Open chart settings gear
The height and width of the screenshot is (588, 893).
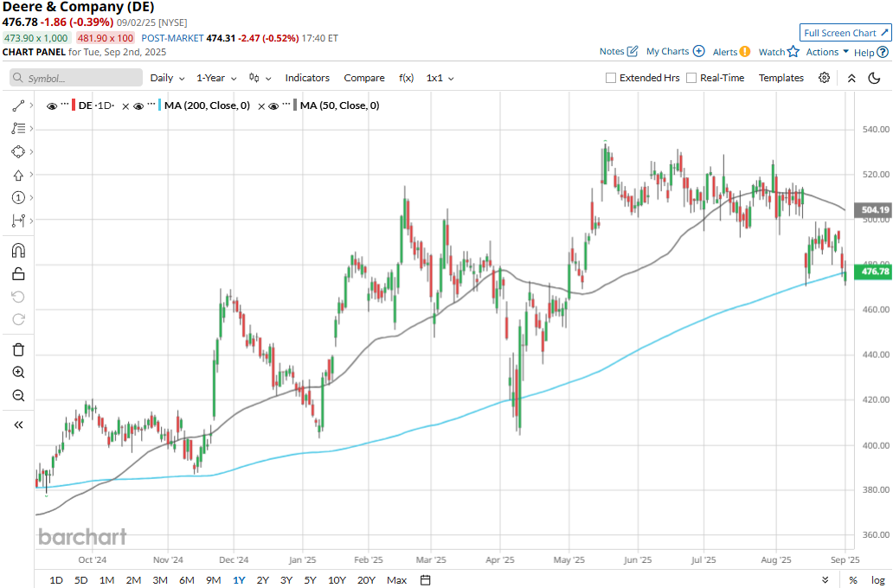[x=824, y=78]
